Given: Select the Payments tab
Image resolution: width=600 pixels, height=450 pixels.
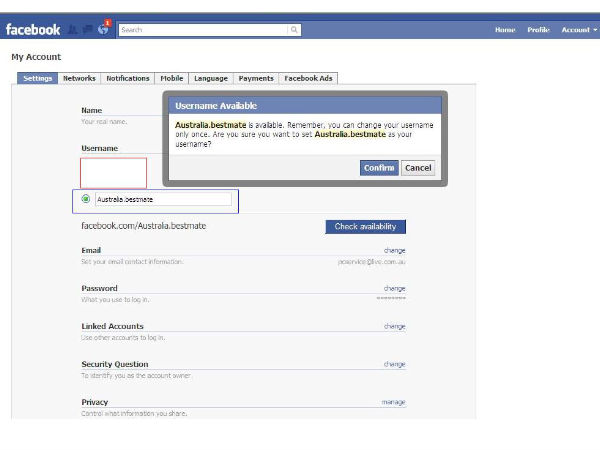Looking at the screenshot, I should tap(256, 78).
